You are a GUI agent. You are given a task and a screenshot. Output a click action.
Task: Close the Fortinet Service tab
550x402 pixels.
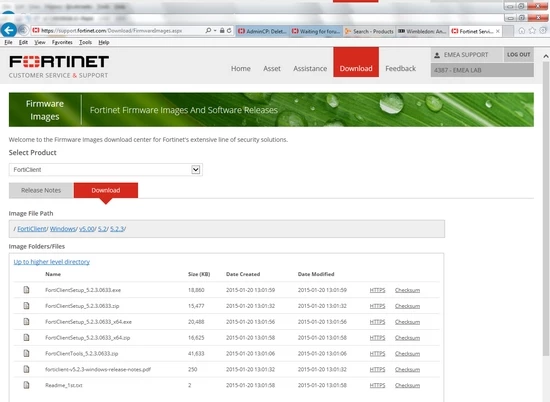[497, 31]
